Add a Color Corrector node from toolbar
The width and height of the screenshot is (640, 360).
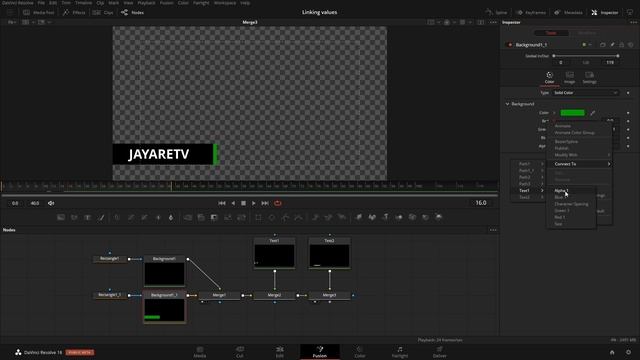pos(117,218)
